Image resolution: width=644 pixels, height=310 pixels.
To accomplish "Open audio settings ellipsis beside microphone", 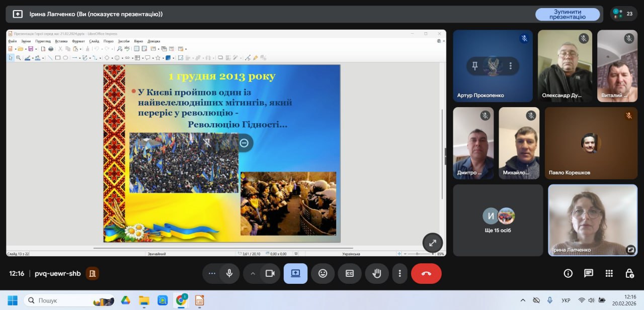I will pyautogui.click(x=212, y=273).
